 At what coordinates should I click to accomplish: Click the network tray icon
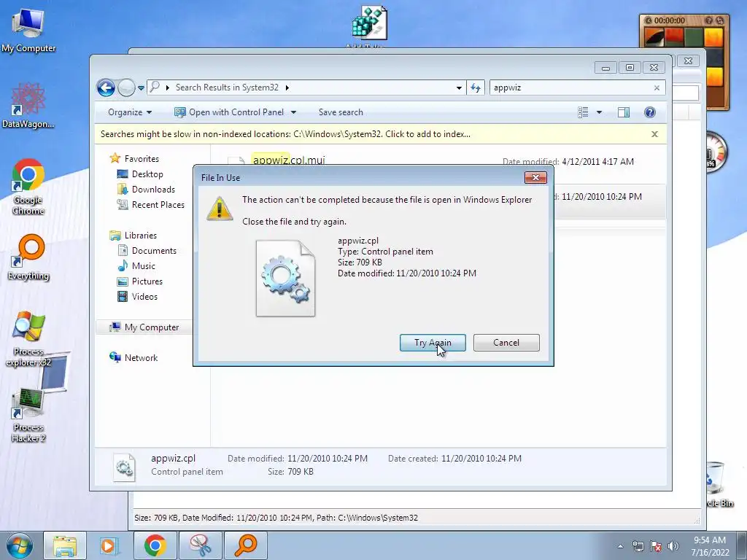tap(638, 546)
